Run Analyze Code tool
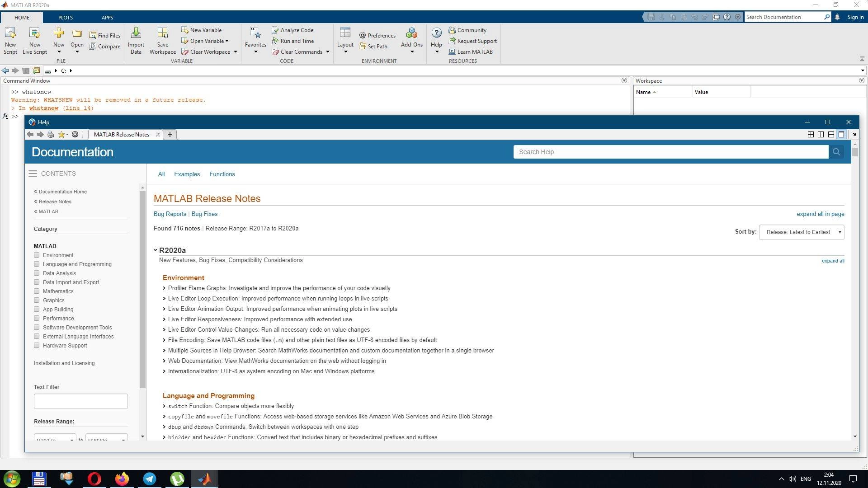 (x=292, y=30)
